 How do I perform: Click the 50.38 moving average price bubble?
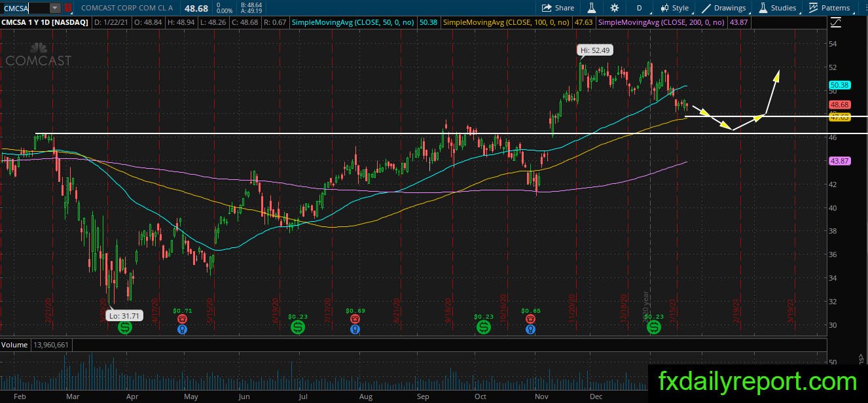839,85
